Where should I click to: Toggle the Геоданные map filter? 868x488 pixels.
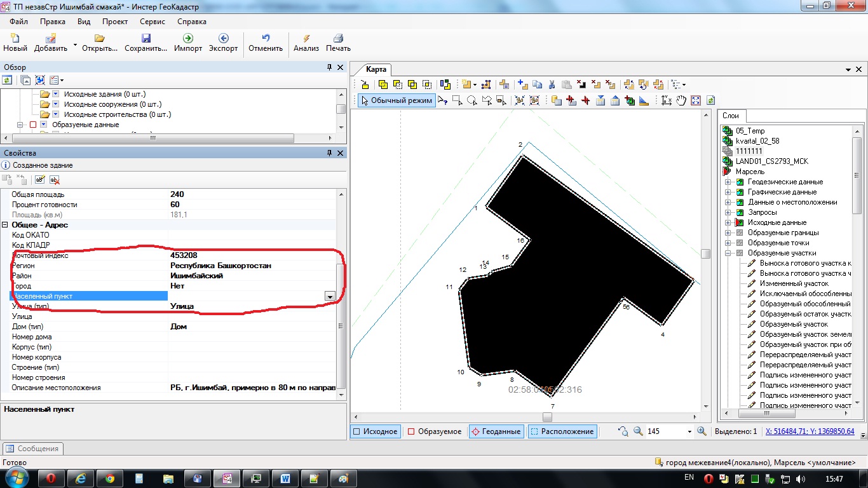(x=496, y=431)
